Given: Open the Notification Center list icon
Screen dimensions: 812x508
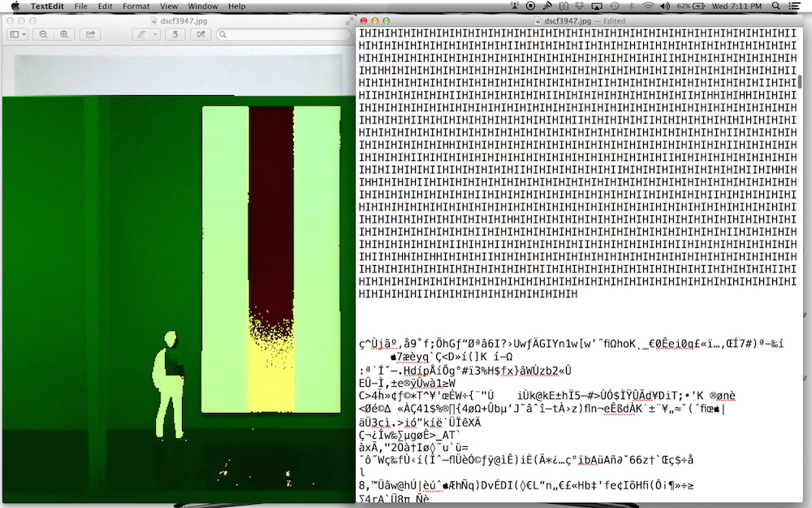Looking at the screenshot, I should click(x=794, y=7).
